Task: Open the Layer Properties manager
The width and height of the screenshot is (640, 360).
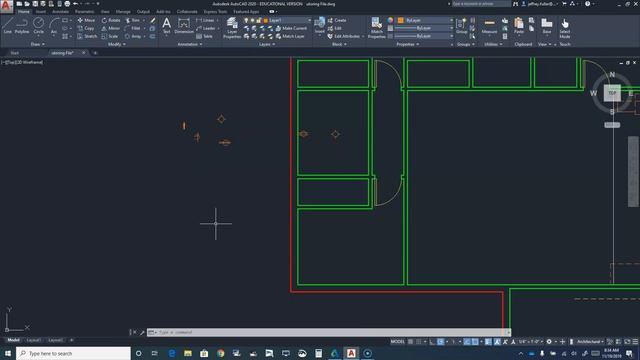Action: pyautogui.click(x=232, y=28)
